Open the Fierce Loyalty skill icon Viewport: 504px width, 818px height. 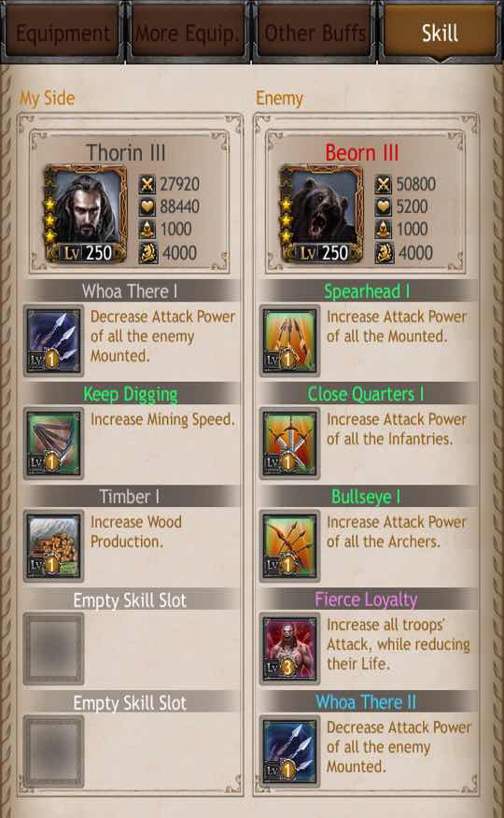click(x=289, y=648)
